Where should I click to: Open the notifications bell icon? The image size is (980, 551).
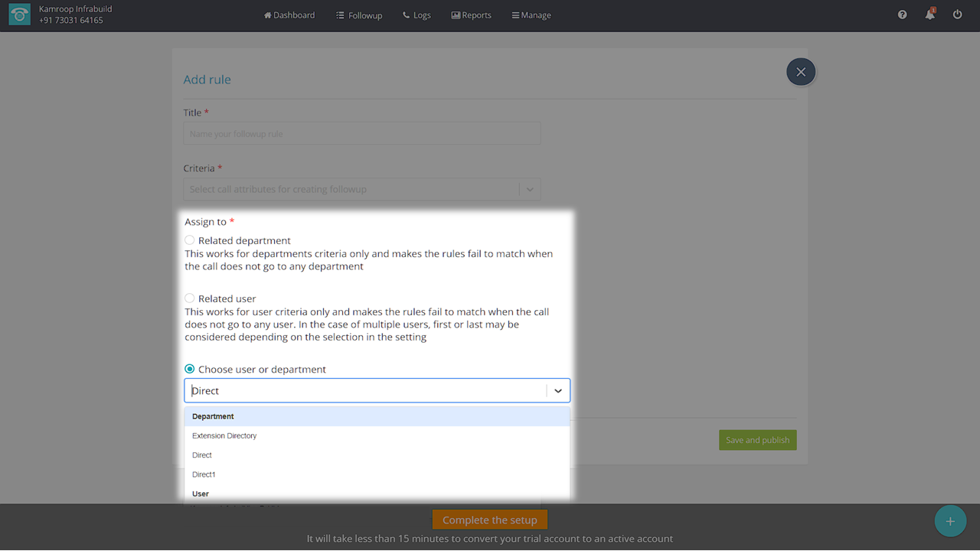point(929,15)
